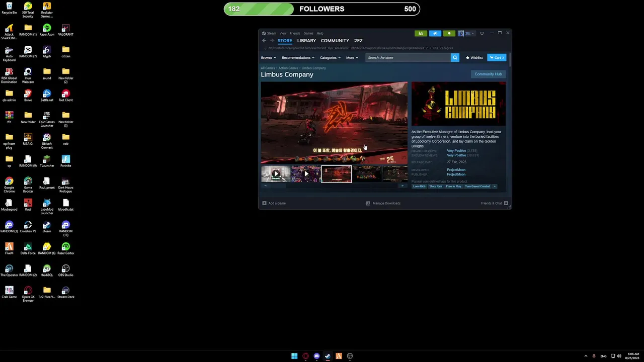
Task: Open Stream Deck desktop icon
Action: (x=65, y=292)
